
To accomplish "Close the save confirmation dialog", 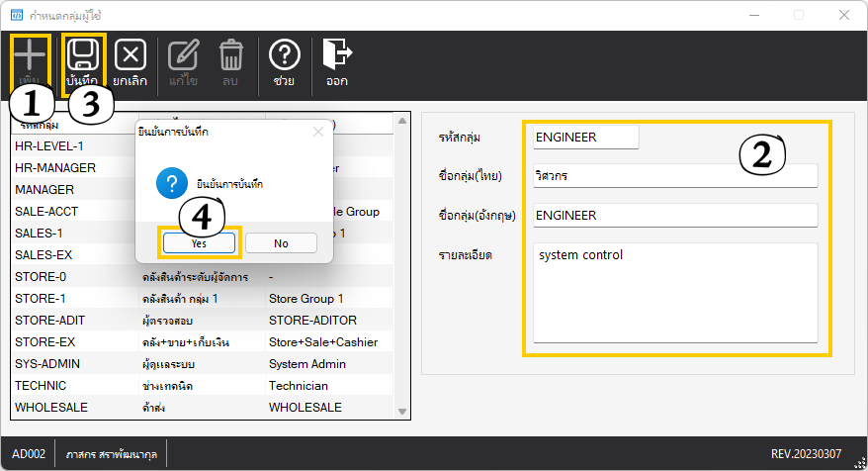I will 317,131.
